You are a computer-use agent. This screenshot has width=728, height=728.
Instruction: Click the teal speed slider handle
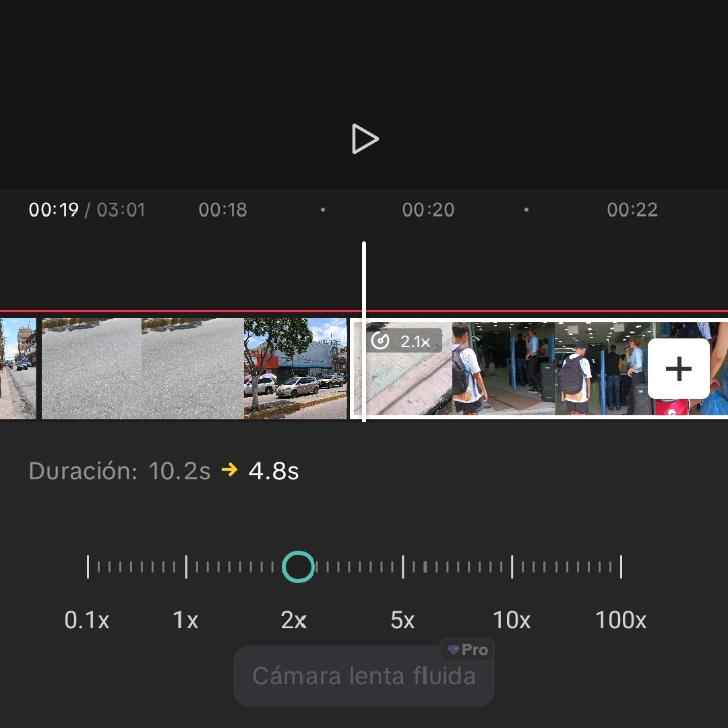point(298,567)
